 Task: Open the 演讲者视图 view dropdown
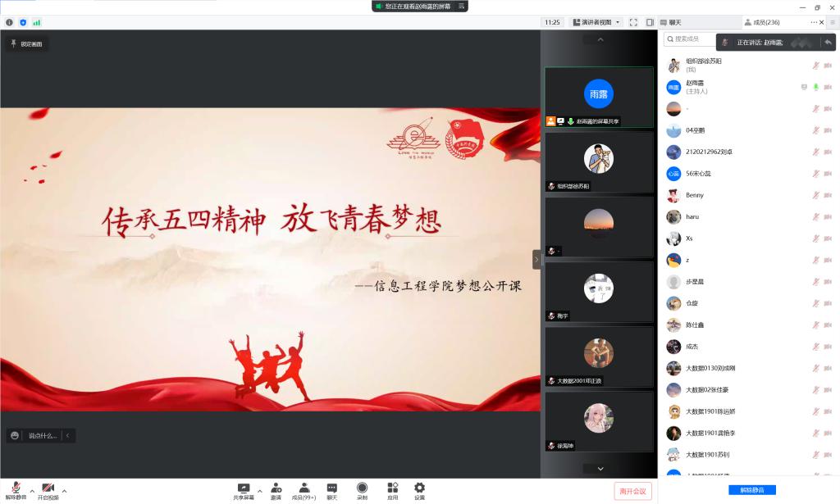[x=596, y=22]
